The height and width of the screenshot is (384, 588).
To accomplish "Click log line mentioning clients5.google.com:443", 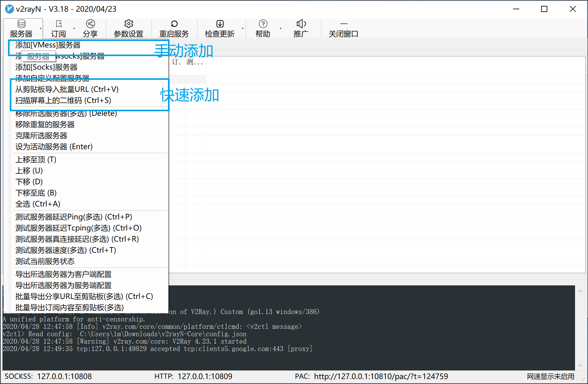I will [157, 349].
